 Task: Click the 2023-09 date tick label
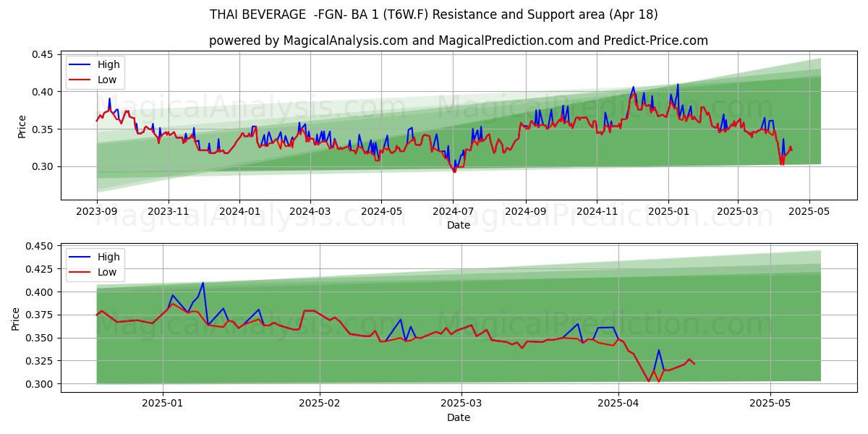click(x=97, y=211)
